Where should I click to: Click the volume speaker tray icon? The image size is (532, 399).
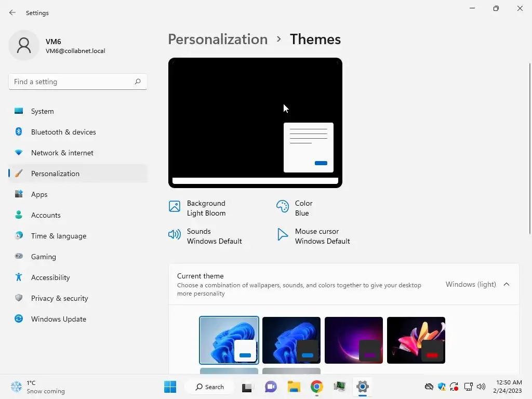tap(481, 387)
